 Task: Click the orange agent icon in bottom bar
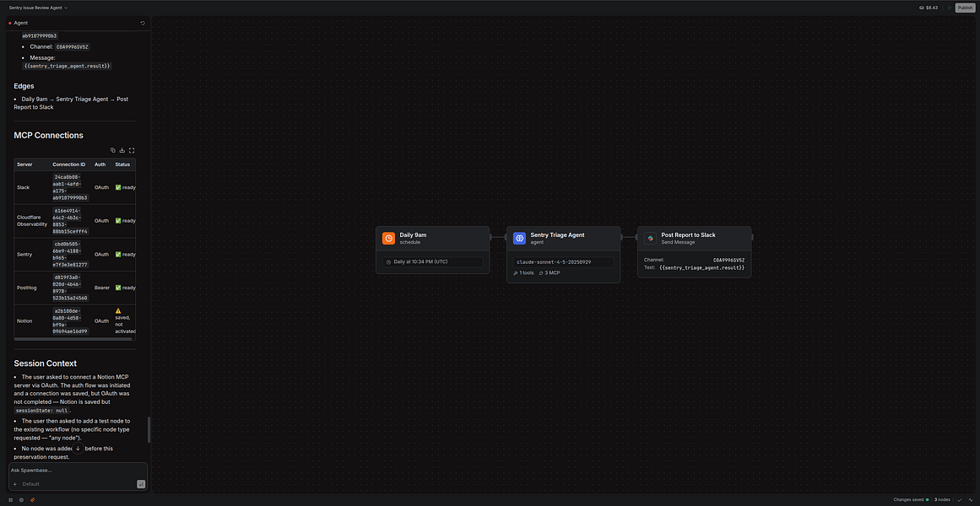(33, 500)
